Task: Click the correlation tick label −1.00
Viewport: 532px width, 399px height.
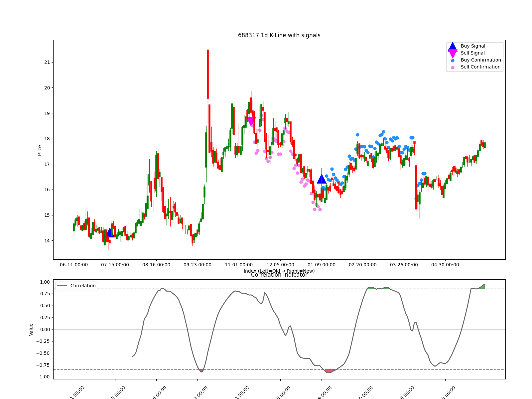Action: (x=43, y=377)
